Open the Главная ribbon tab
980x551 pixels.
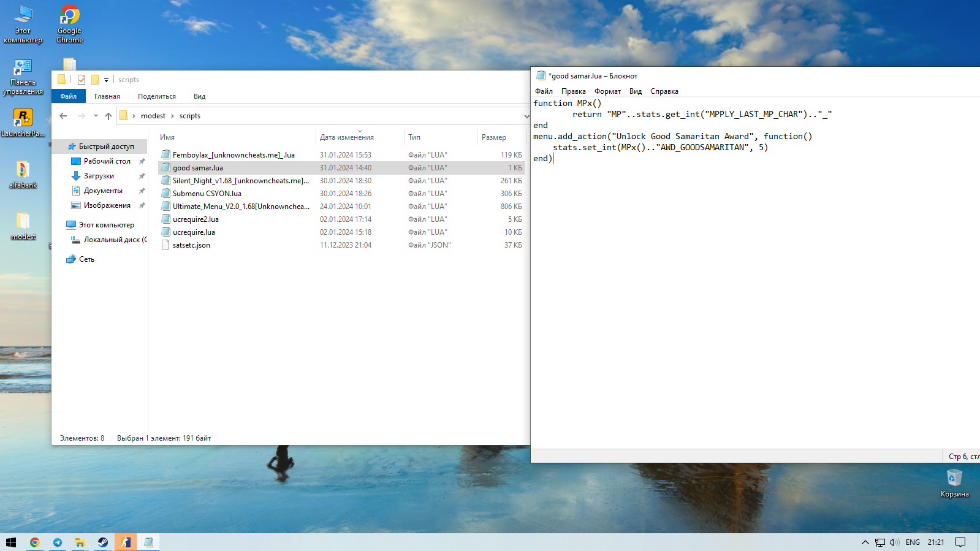pyautogui.click(x=107, y=96)
